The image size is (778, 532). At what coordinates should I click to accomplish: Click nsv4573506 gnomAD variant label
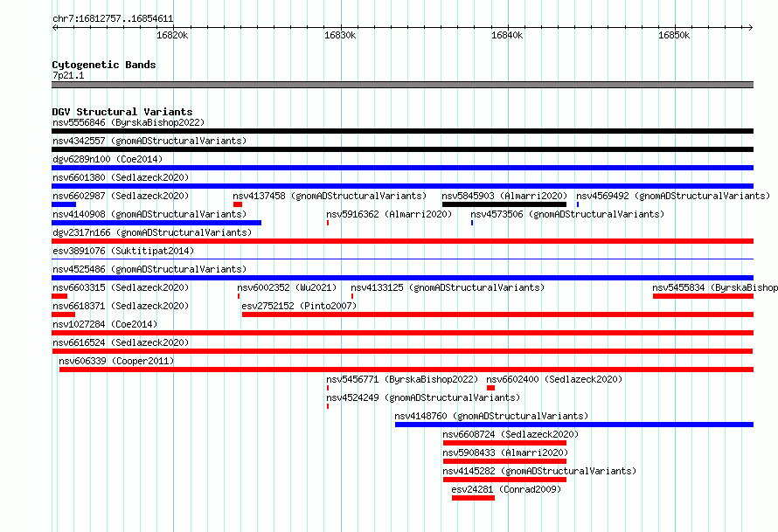(x=567, y=214)
